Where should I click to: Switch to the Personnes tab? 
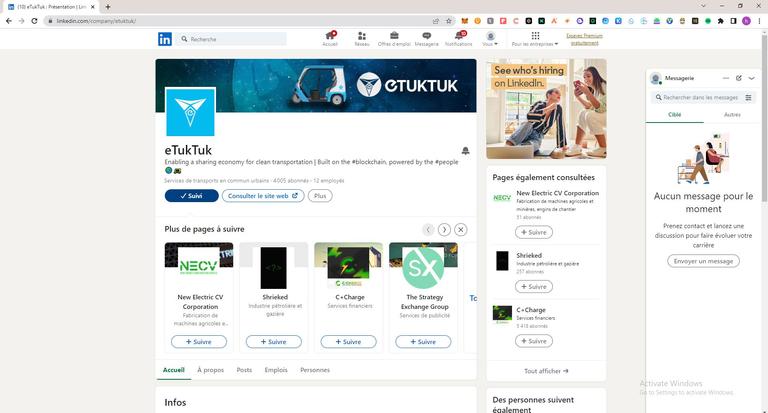click(x=315, y=370)
